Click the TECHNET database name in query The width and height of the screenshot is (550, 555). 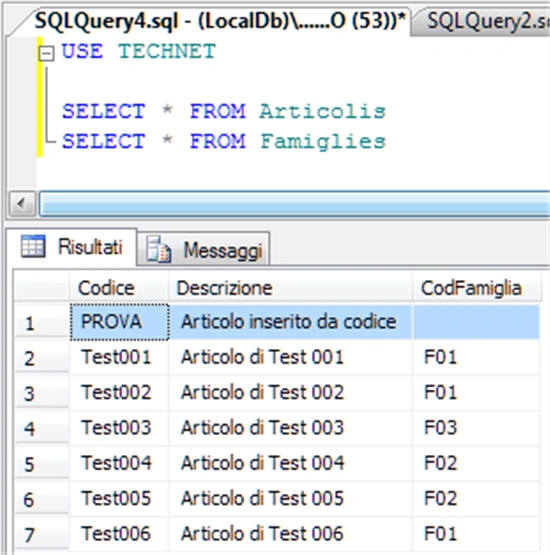(x=167, y=51)
